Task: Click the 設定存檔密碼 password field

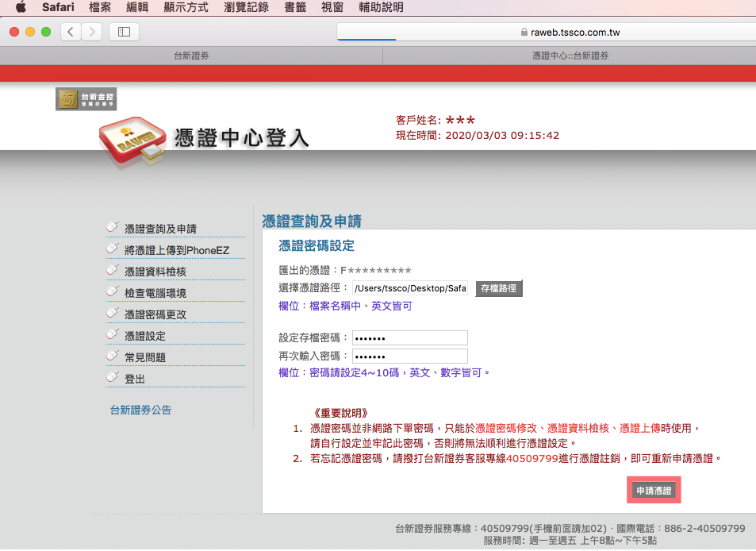Action: [410, 337]
